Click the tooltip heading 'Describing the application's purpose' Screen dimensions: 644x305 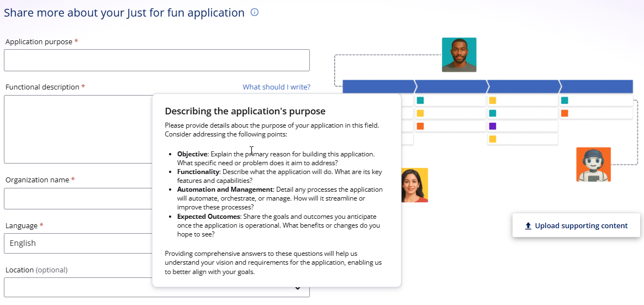tap(245, 111)
